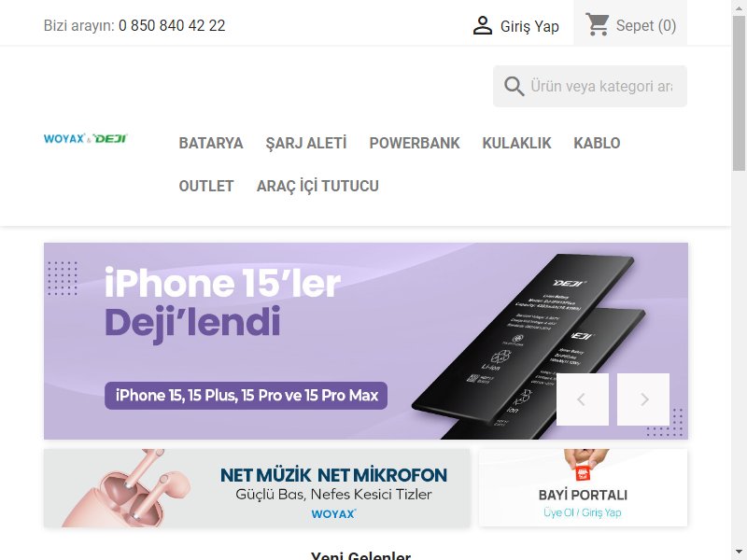Open the BATARYA category

(211, 144)
